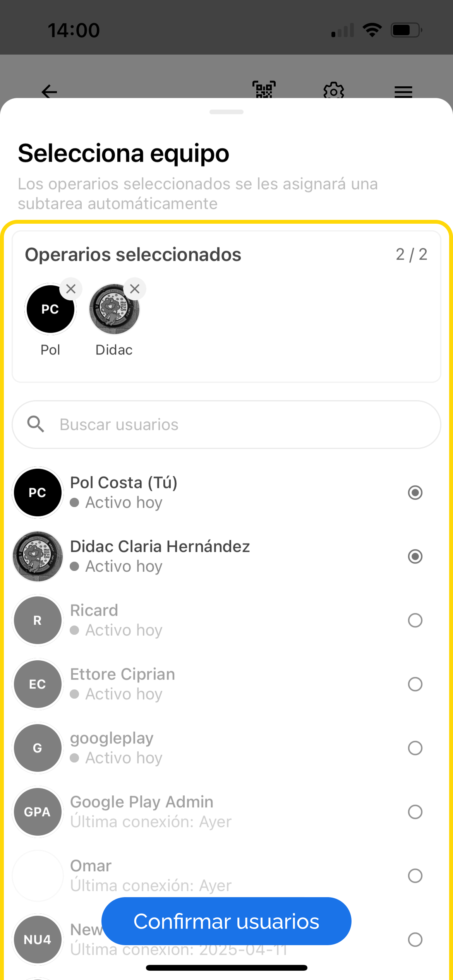Tap Didac's photo avatar in selected operators
The height and width of the screenshot is (980, 453).
pyautogui.click(x=114, y=309)
